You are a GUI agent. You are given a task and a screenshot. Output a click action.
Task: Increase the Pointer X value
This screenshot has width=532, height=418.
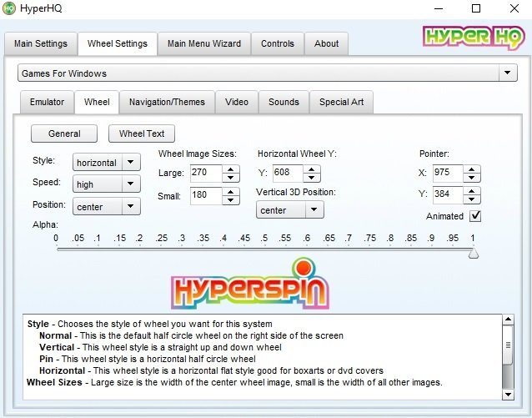click(472, 169)
